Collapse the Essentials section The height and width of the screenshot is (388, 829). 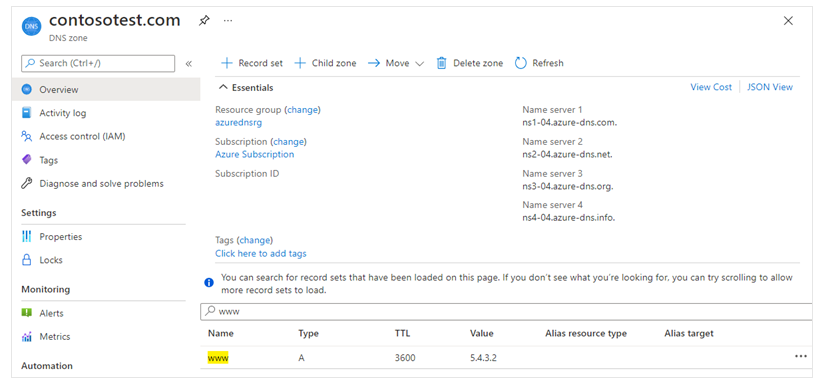246,88
